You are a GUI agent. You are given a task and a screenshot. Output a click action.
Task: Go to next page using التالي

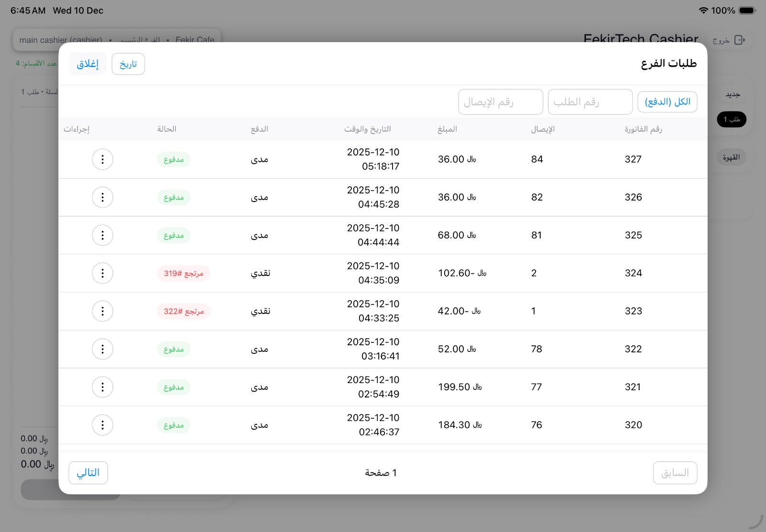88,473
